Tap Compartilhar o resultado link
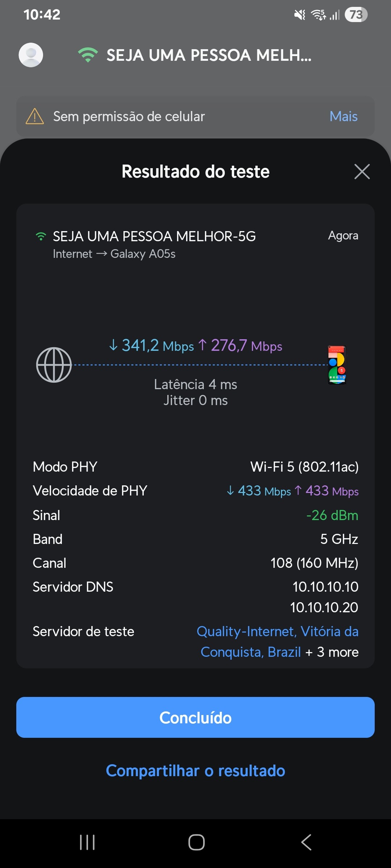 pos(195,771)
